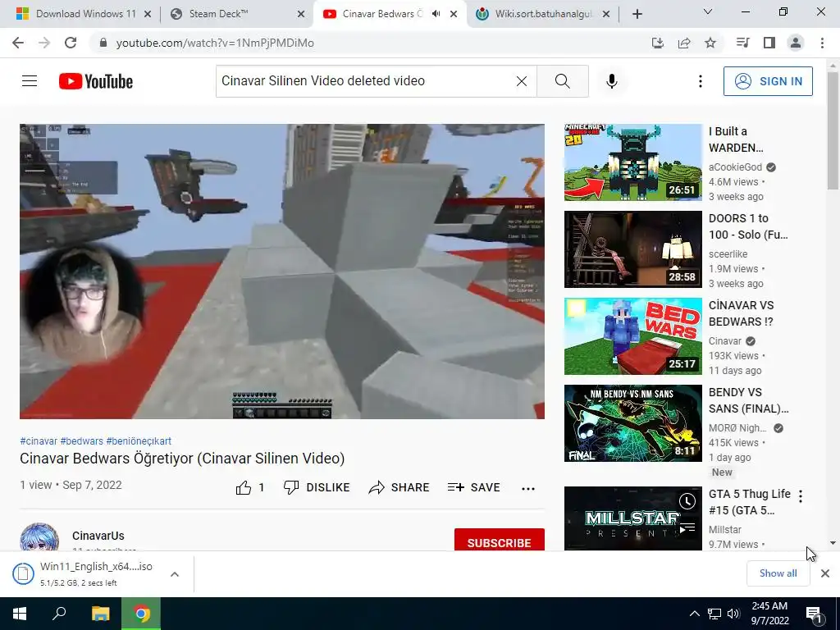Open GTA 5 Thug Life thumbnail
840x630 pixels.
coord(632,518)
